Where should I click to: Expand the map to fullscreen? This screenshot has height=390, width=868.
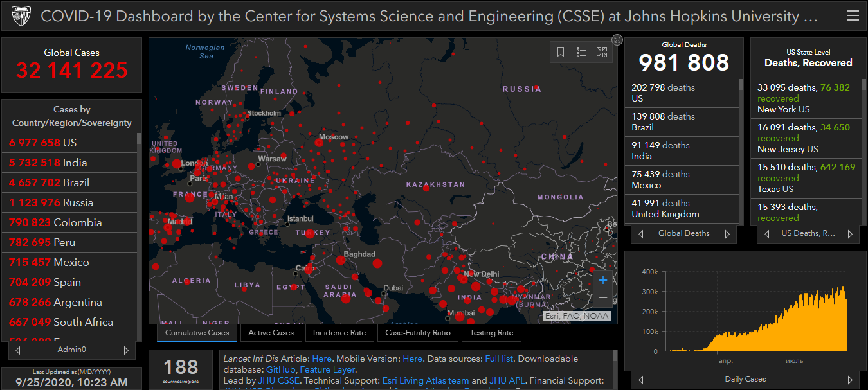point(617,40)
